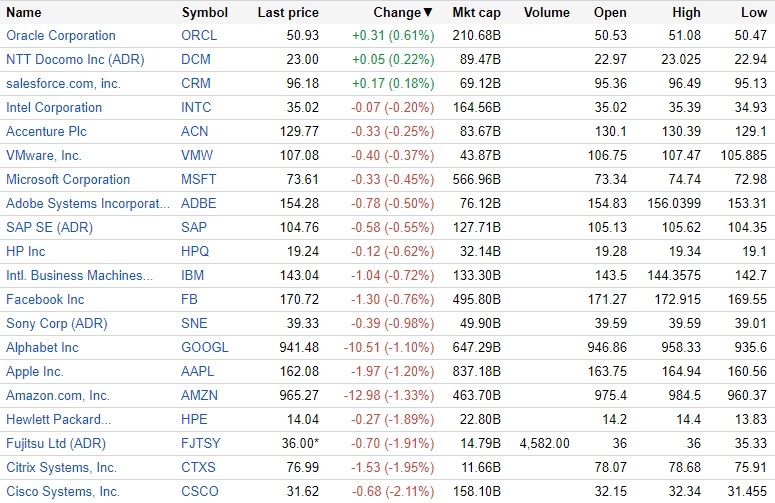
Task: Sort by the High column header
Action: click(x=685, y=13)
